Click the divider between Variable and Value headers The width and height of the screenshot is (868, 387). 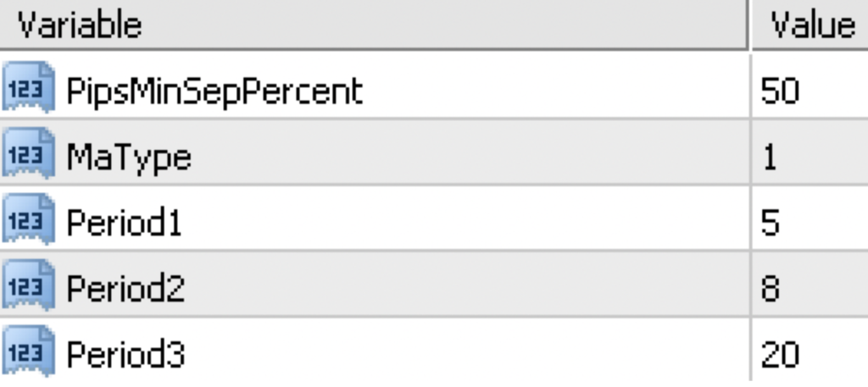(x=749, y=25)
